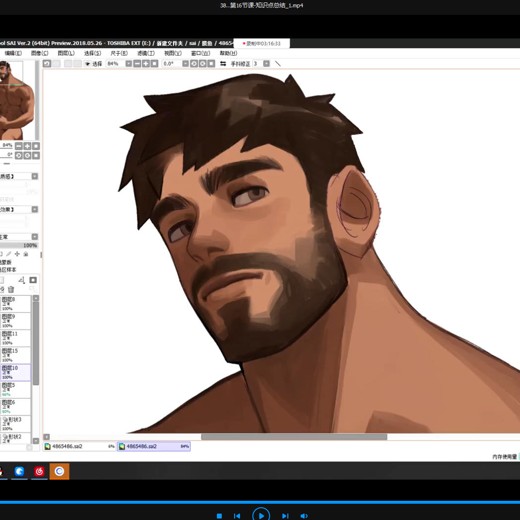Switch to the 4865486.sai2 tab at 6%
Image resolution: width=520 pixels, height=520 pixels.
(x=80, y=446)
